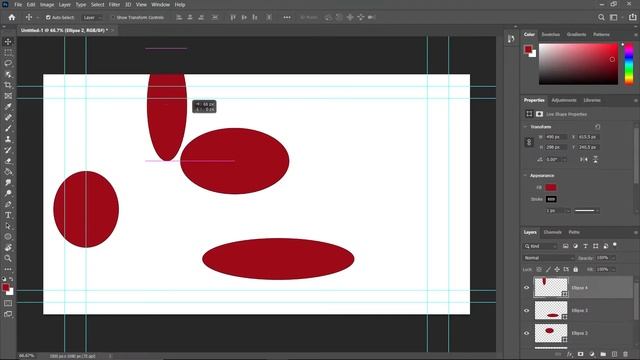The width and height of the screenshot is (640, 360).
Task: Toggle the Auto-Select checkbox
Action: pyautogui.click(x=48, y=18)
